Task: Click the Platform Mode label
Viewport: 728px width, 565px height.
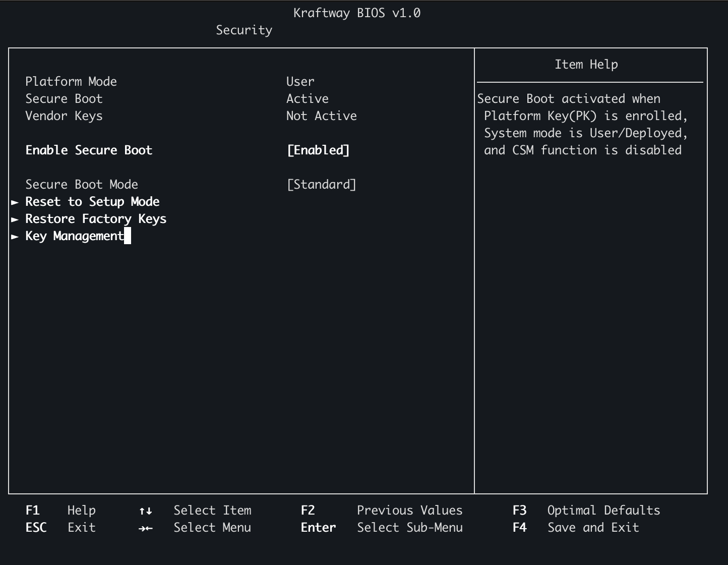Action: [x=71, y=82]
